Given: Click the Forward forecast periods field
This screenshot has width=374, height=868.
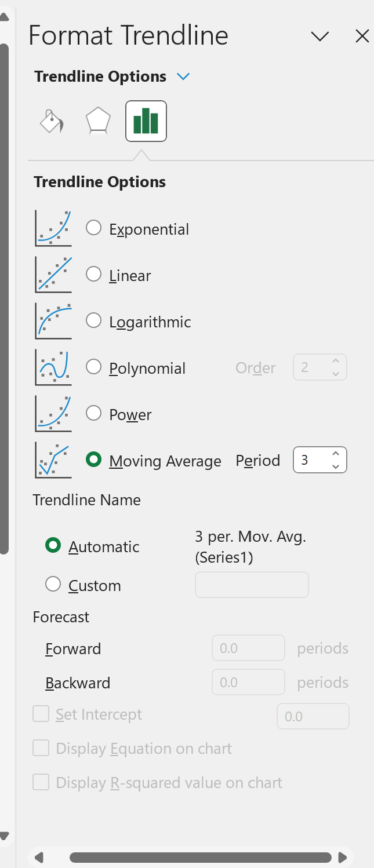Looking at the screenshot, I should coord(248,648).
